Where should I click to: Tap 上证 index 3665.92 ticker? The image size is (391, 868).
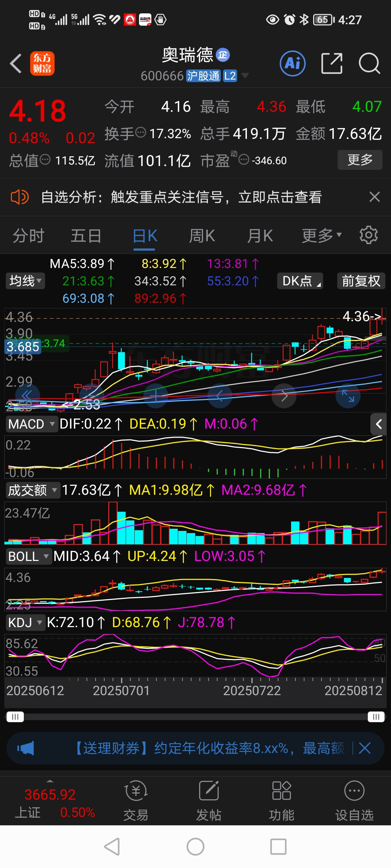(54, 803)
